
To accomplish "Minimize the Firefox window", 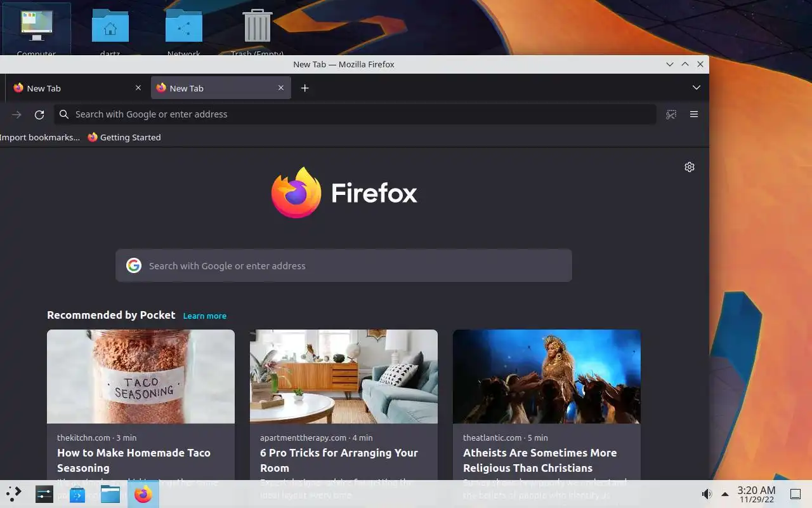I will (670, 64).
